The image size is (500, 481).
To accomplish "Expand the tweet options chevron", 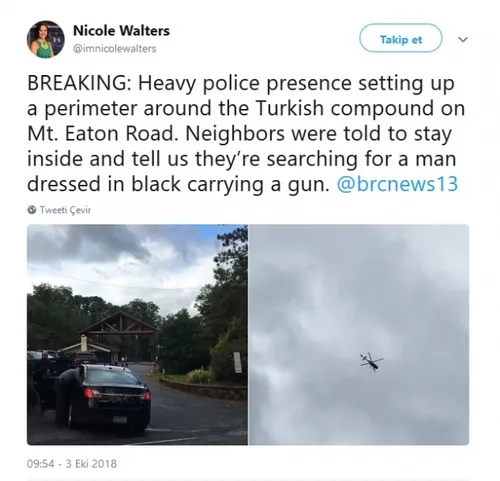I will coord(463,40).
